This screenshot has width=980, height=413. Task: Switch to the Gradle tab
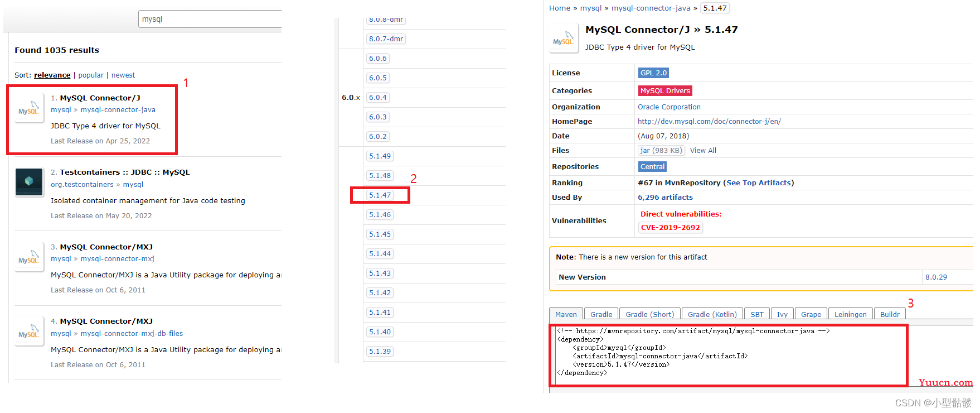tap(601, 314)
